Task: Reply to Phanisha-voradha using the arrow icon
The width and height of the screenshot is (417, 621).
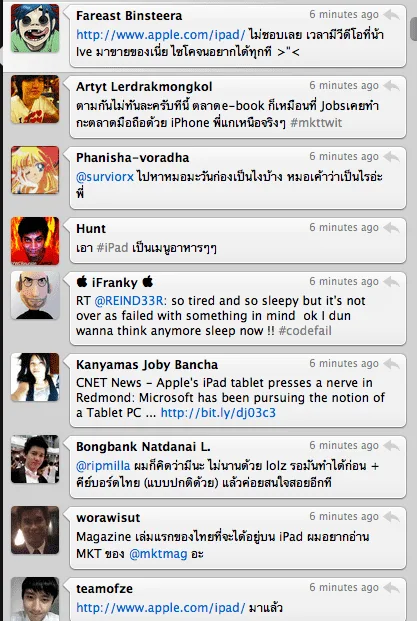Action: (x=391, y=157)
